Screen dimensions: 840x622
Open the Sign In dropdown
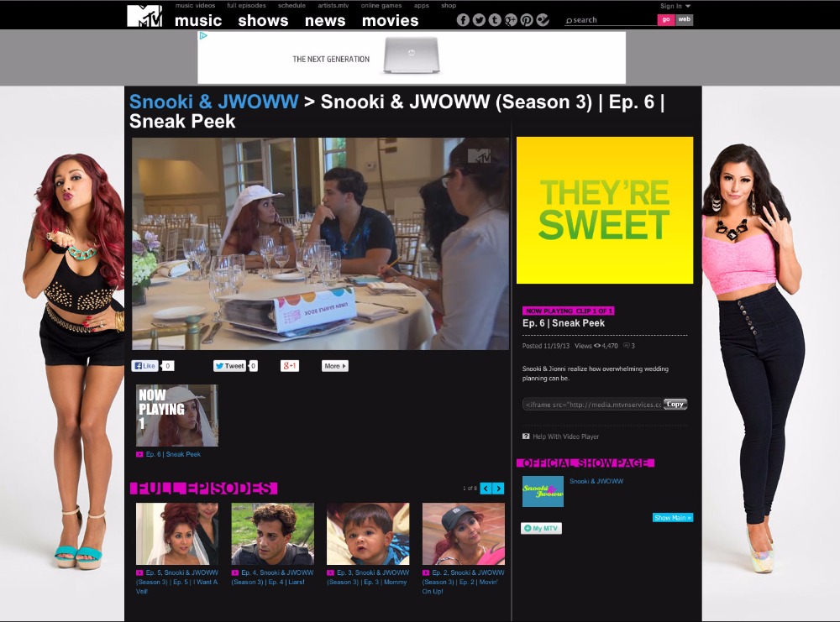click(675, 6)
